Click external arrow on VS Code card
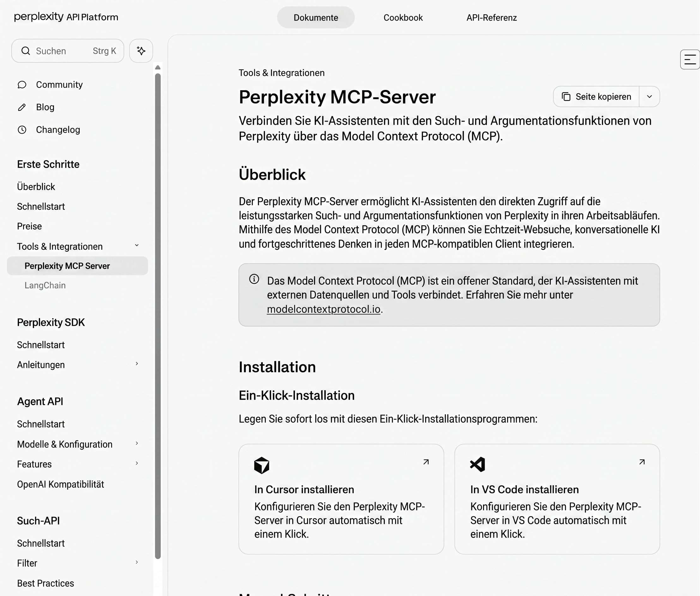 642,462
